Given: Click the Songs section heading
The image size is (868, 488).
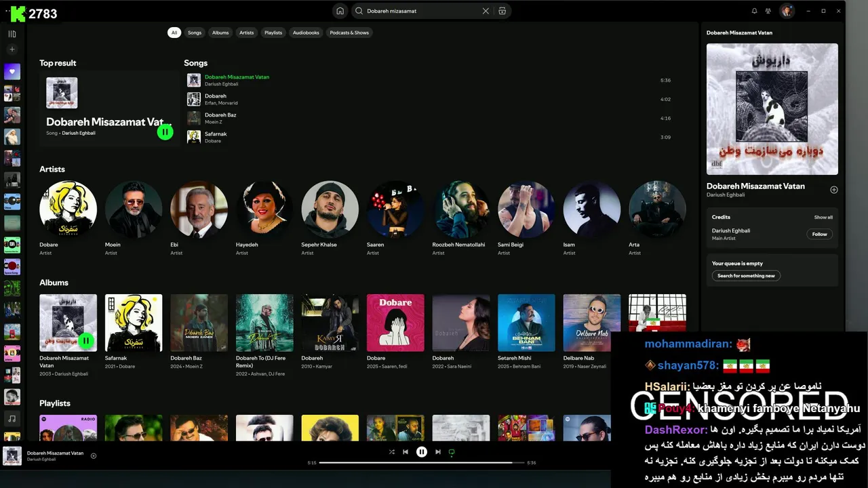Looking at the screenshot, I should pyautogui.click(x=195, y=63).
